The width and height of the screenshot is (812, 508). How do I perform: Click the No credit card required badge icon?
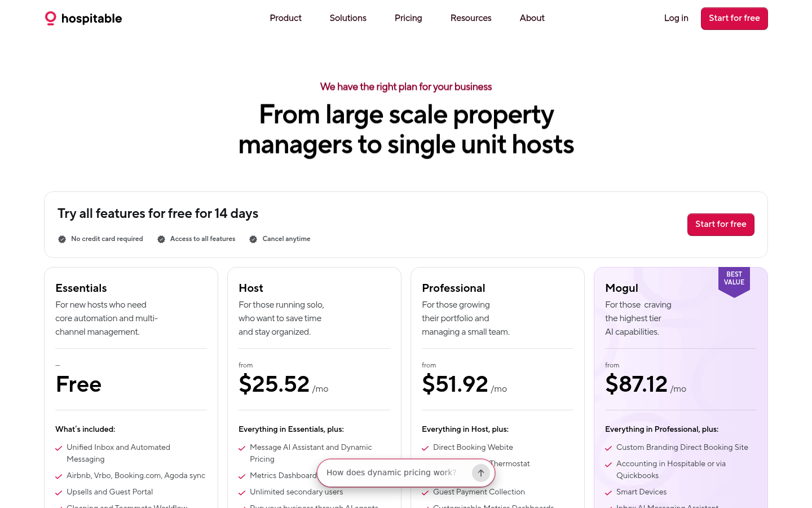pyautogui.click(x=62, y=239)
